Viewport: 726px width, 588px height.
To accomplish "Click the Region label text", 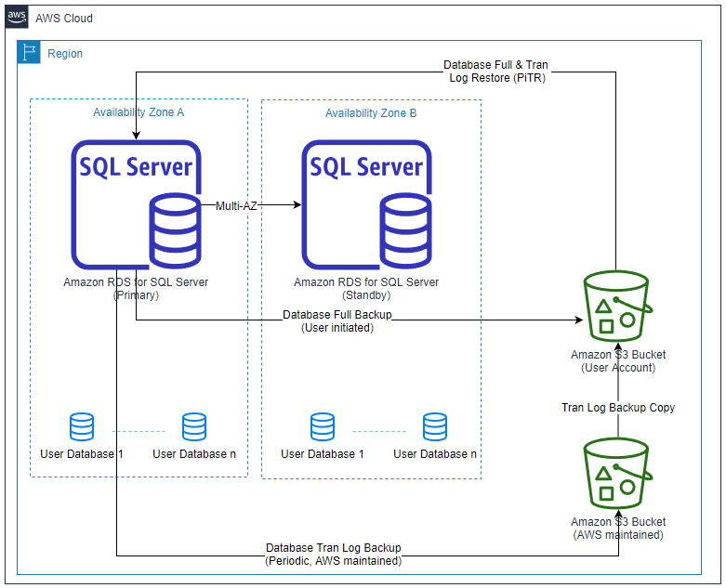I will point(65,54).
